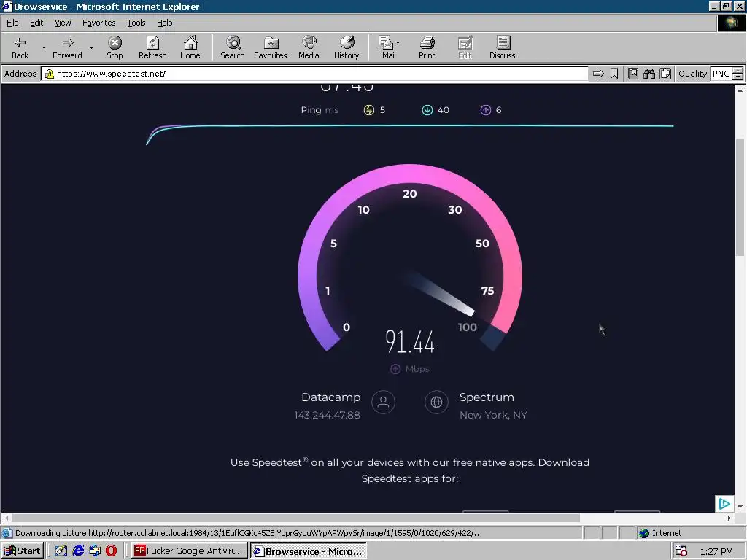Viewport: 747px width, 560px height.
Task: Open the Back history dropdown arrow
Action: click(44, 47)
